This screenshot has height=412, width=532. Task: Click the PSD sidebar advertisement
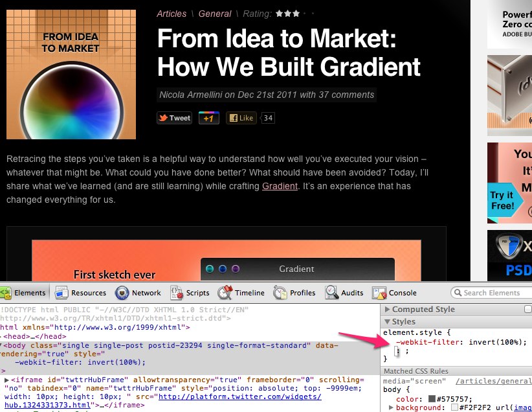509,255
